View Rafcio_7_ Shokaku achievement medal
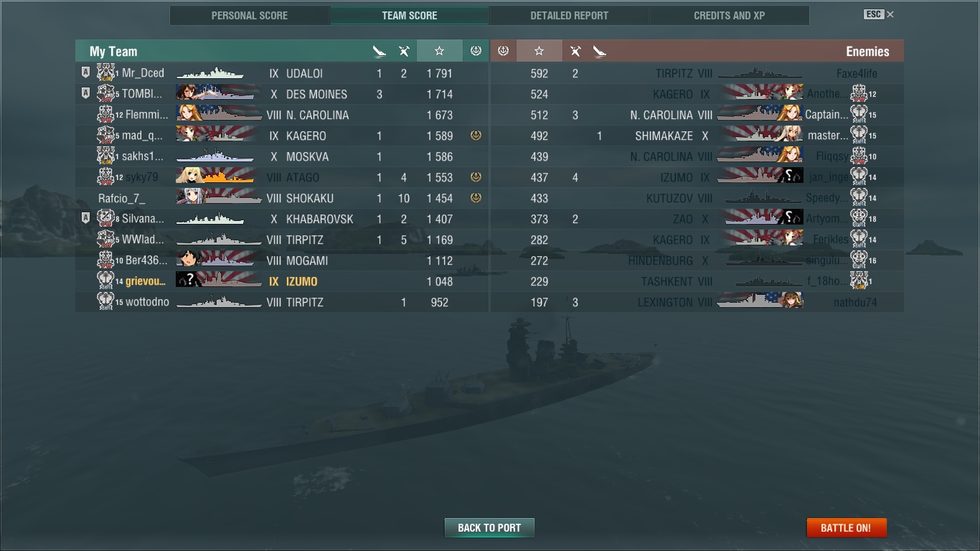Image resolution: width=980 pixels, height=551 pixels. point(476,198)
